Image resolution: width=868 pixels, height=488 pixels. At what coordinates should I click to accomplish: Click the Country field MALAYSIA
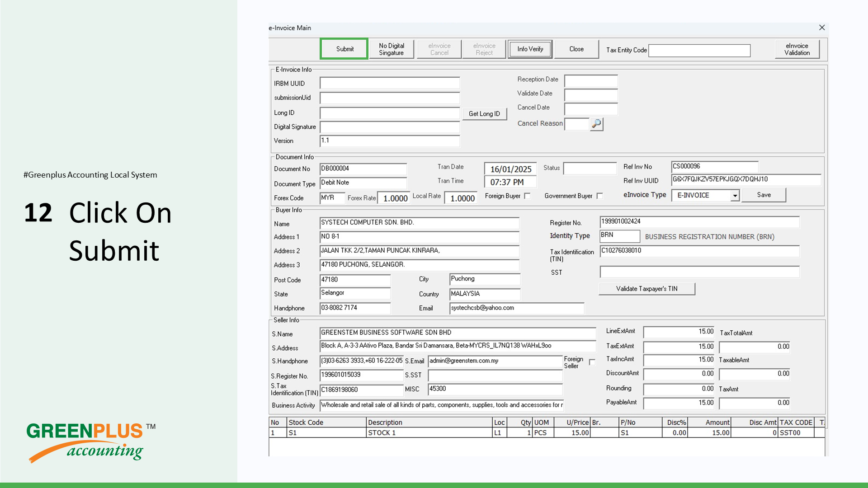(x=485, y=294)
